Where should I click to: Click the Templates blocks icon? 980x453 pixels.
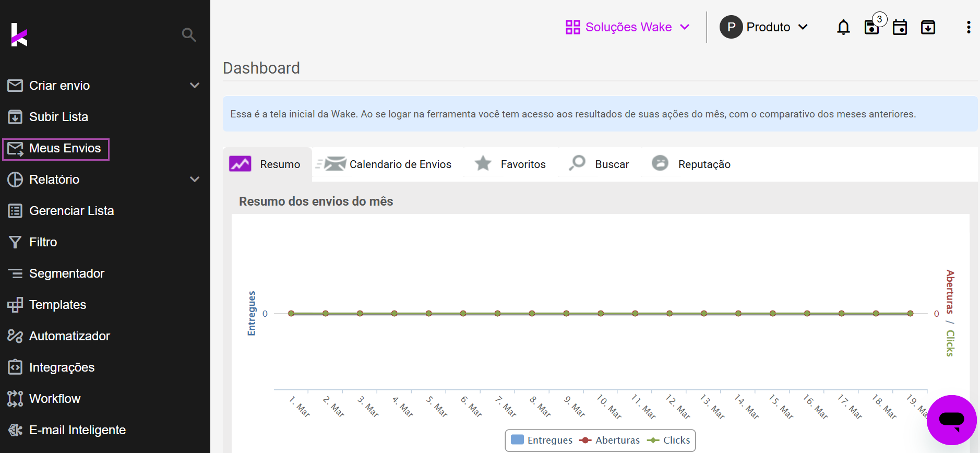pyautogui.click(x=15, y=304)
